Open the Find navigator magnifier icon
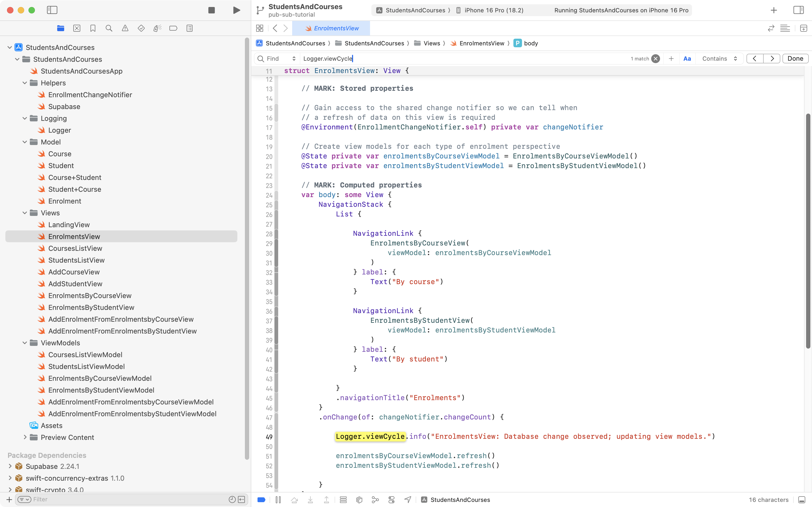Viewport: 812px width, 507px height. point(109,28)
